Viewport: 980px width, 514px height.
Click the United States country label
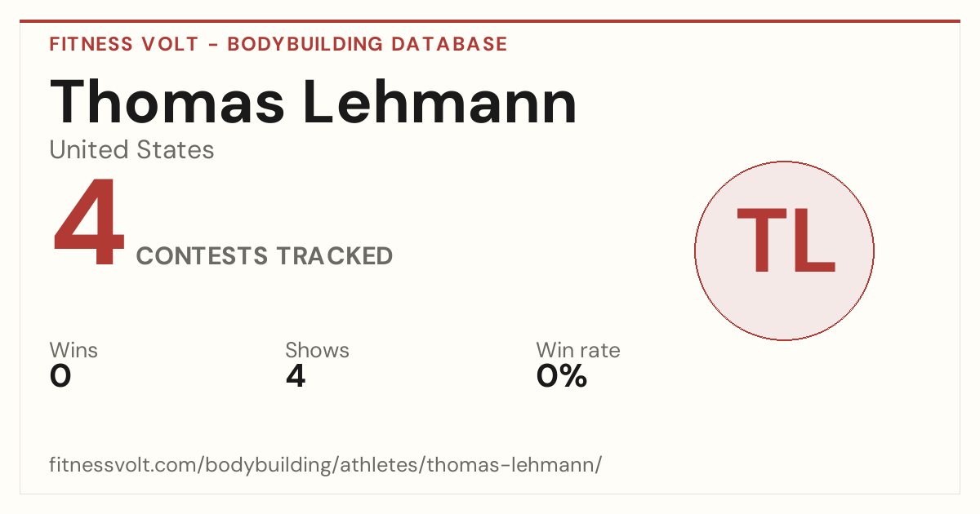click(x=131, y=150)
